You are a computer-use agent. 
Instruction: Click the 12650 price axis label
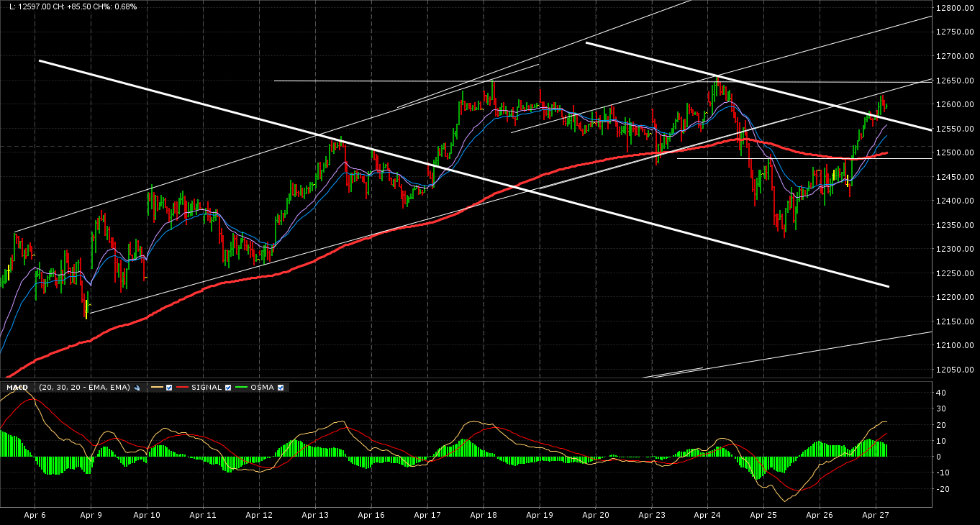click(x=954, y=81)
